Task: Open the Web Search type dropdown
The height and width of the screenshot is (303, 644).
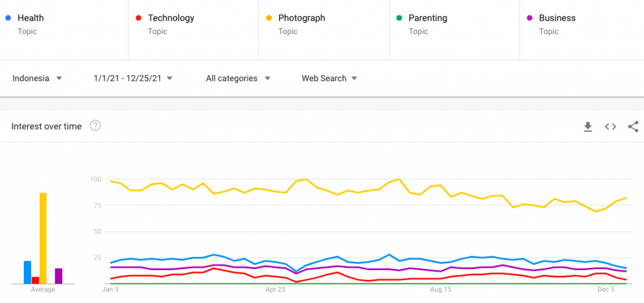Action: (x=330, y=79)
